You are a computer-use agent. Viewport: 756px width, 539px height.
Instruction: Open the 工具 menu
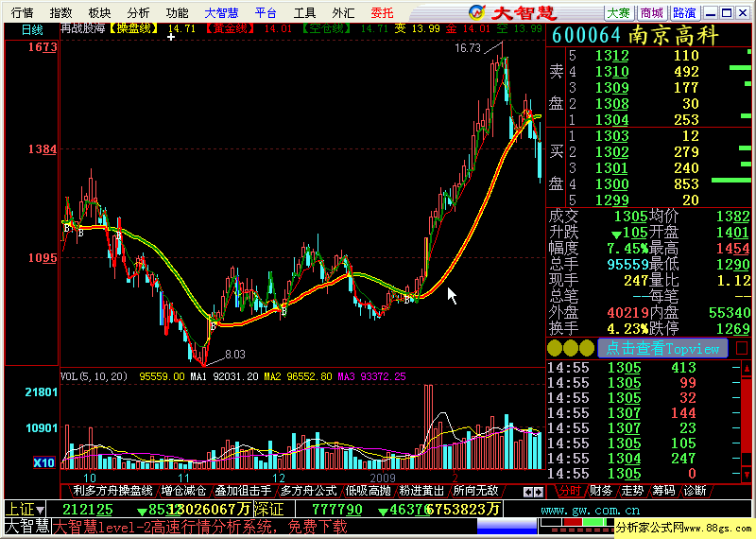coord(304,13)
